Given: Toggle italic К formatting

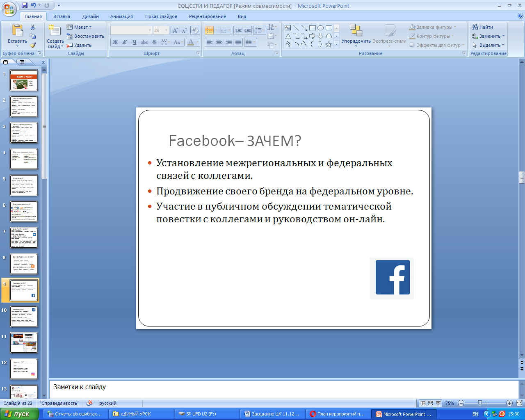Looking at the screenshot, I should pyautogui.click(x=124, y=42).
